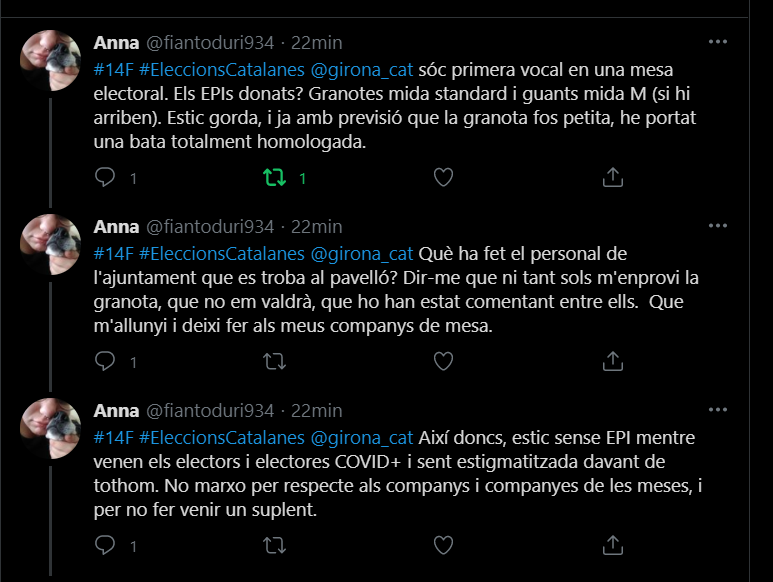Retweet the second tweet about the ajuntament

click(x=273, y=362)
